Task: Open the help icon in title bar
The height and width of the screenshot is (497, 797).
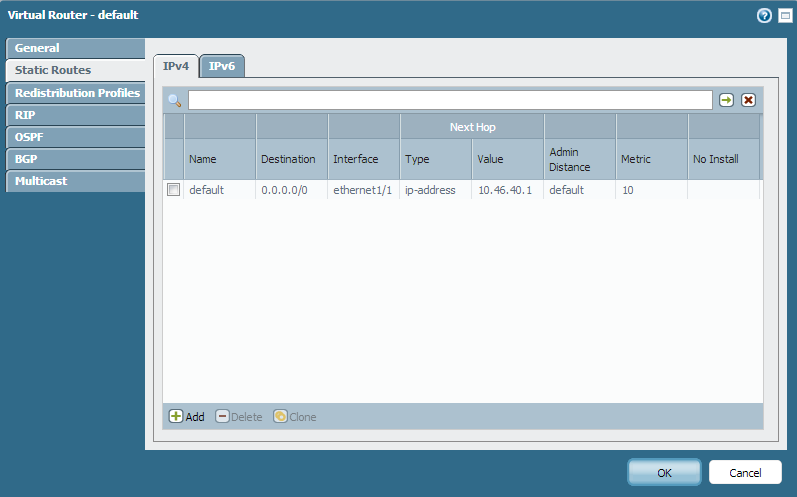Action: [x=764, y=16]
